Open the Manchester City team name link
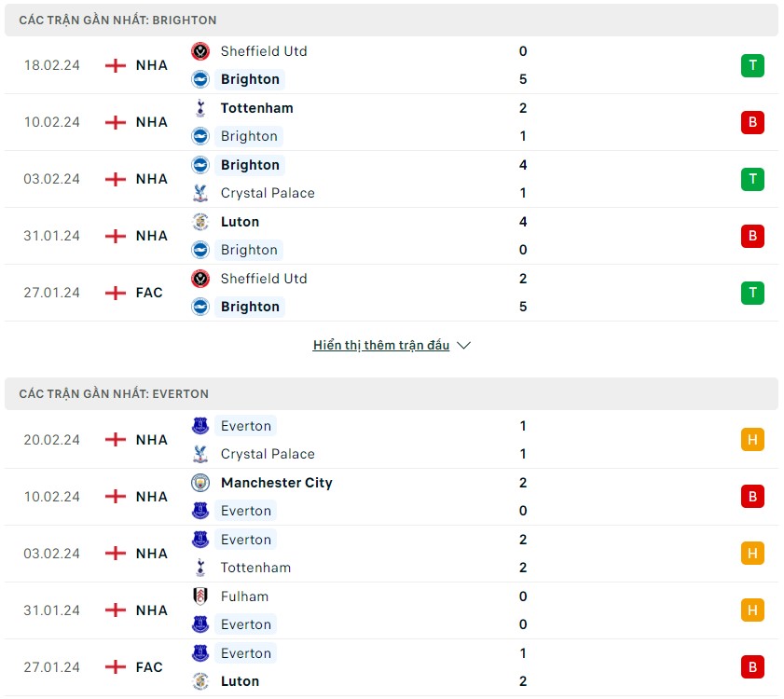The height and width of the screenshot is (699, 784). (x=277, y=483)
